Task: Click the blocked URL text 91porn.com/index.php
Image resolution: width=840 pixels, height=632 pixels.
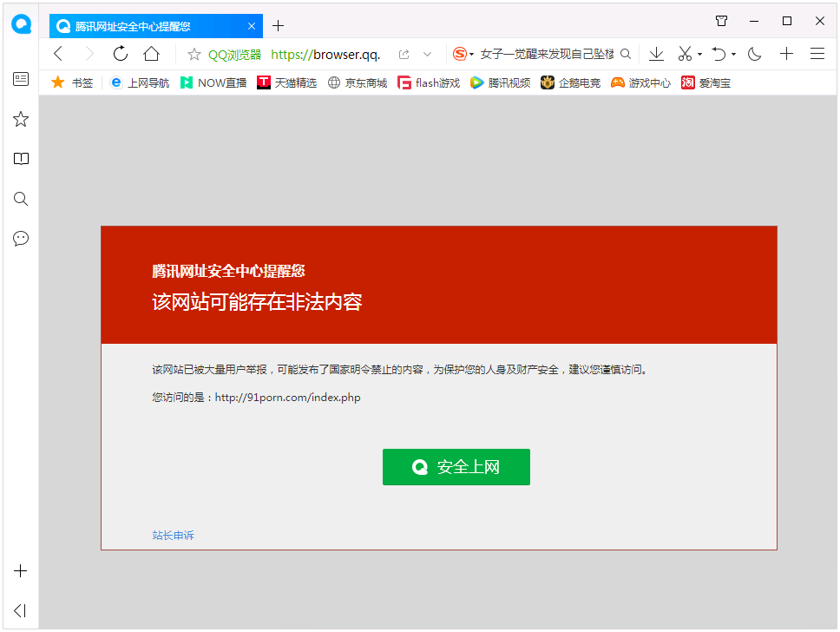Action: [288, 398]
